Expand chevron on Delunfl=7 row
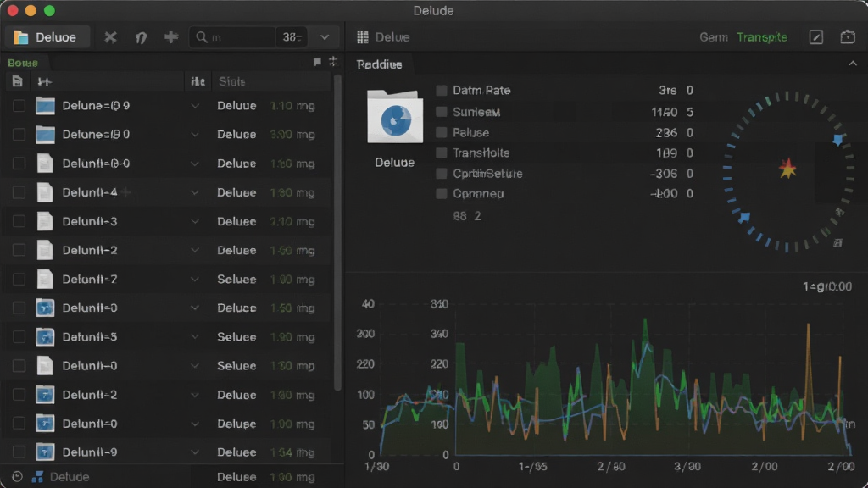The image size is (868, 488). (x=195, y=279)
